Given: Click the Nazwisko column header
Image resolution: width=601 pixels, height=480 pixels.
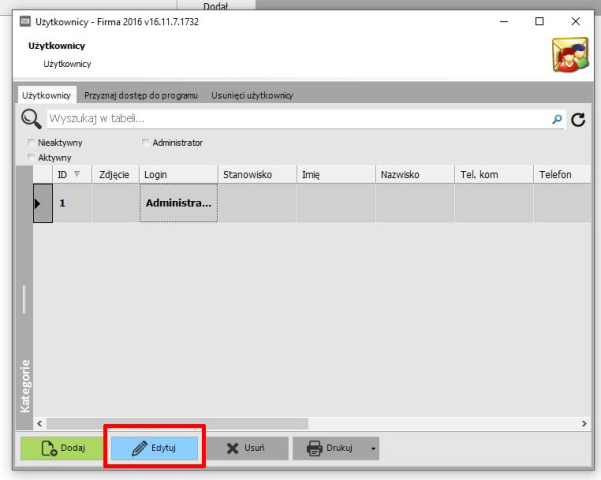Looking at the screenshot, I should [x=415, y=174].
